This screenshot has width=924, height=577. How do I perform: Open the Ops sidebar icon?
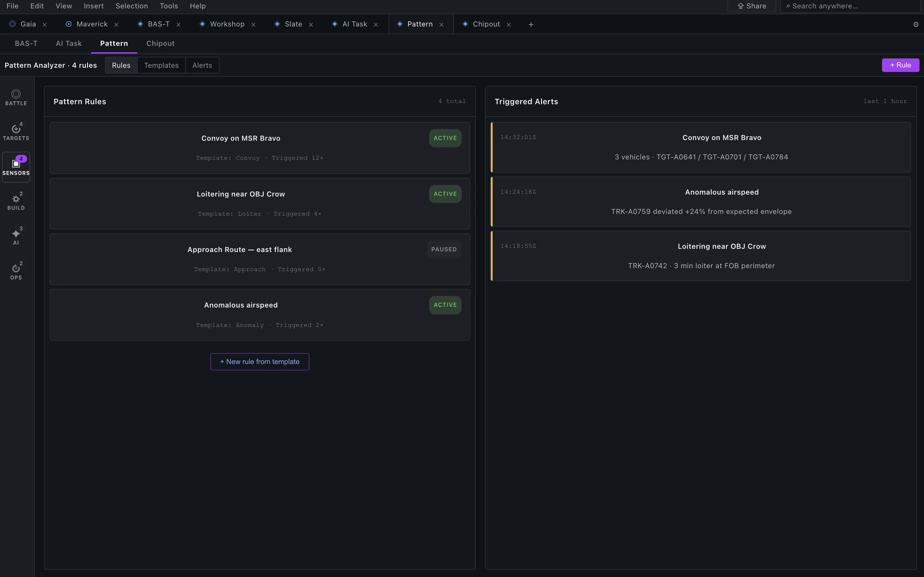(16, 272)
